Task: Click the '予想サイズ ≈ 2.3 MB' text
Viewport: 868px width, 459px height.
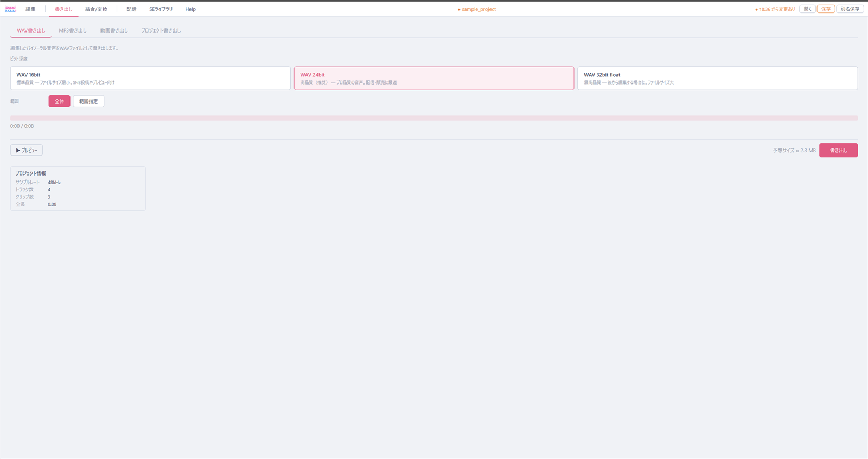Action: point(794,151)
